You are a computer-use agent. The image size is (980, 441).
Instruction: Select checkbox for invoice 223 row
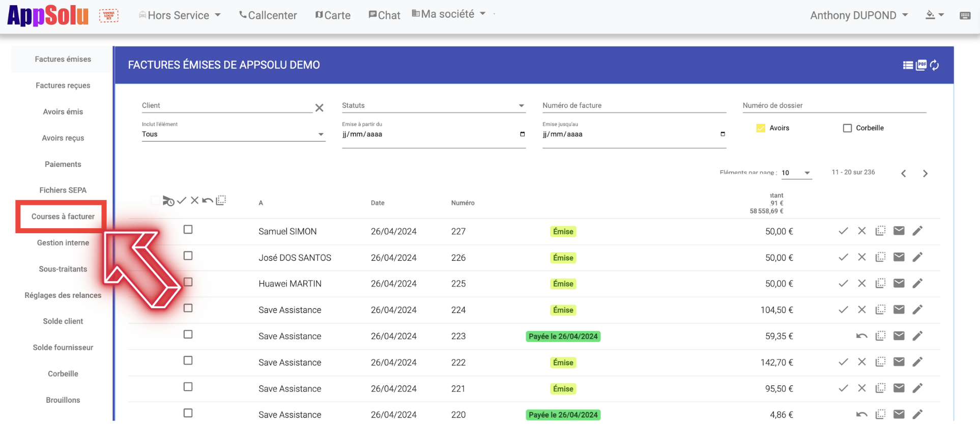[188, 335]
